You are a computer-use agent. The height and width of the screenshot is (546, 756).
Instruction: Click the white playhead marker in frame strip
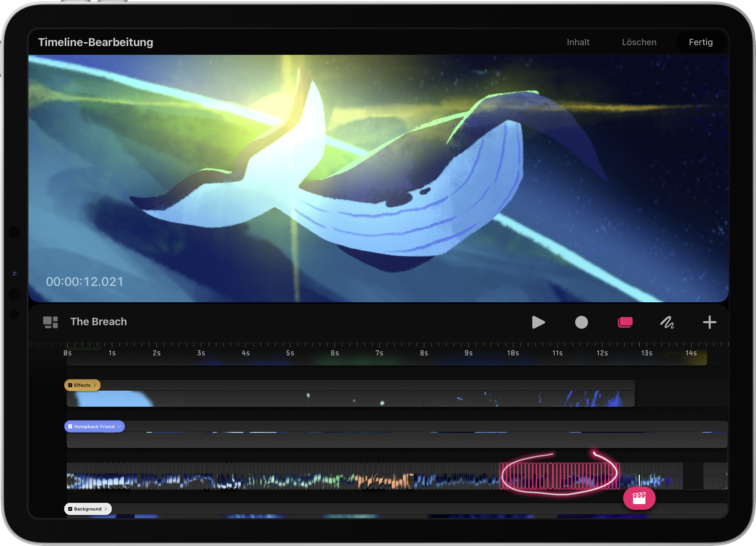639,480
